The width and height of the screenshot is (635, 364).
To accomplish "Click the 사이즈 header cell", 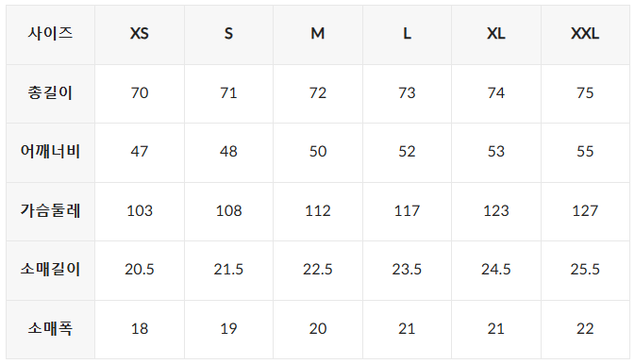I will pos(50,33).
